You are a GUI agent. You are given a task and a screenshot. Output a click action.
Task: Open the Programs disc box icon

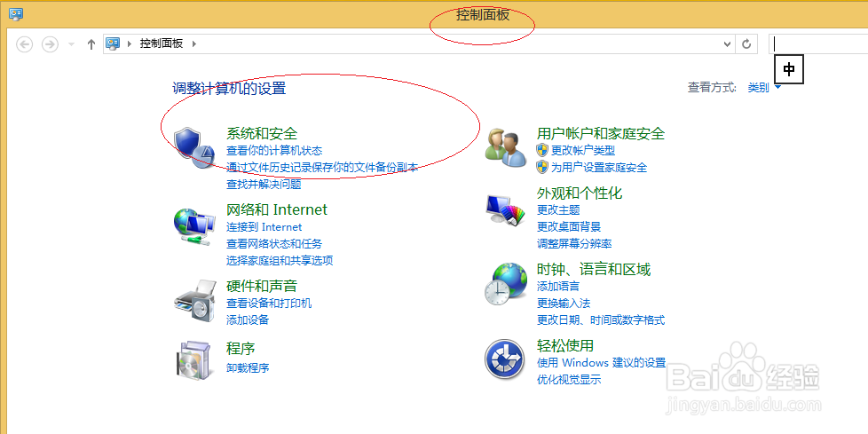(193, 359)
